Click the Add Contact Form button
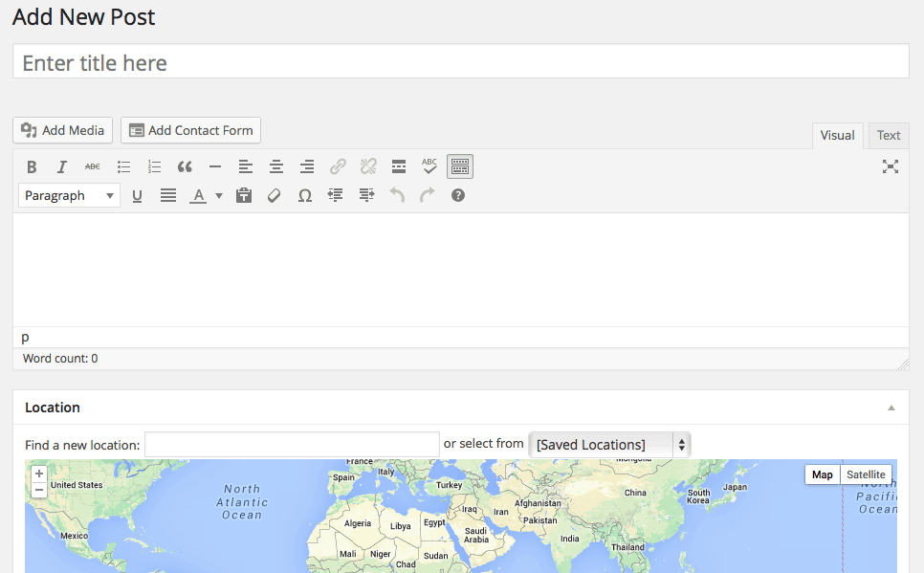The width and height of the screenshot is (924, 573). pyautogui.click(x=191, y=130)
